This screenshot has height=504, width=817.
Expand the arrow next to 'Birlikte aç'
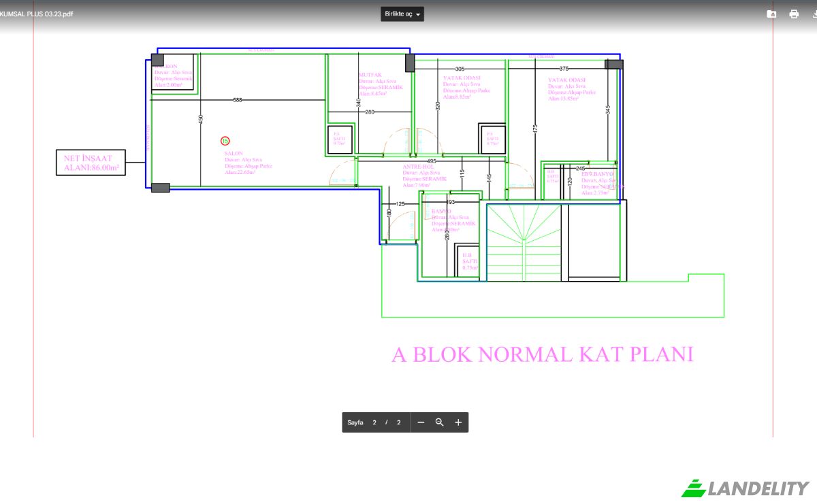pos(418,14)
